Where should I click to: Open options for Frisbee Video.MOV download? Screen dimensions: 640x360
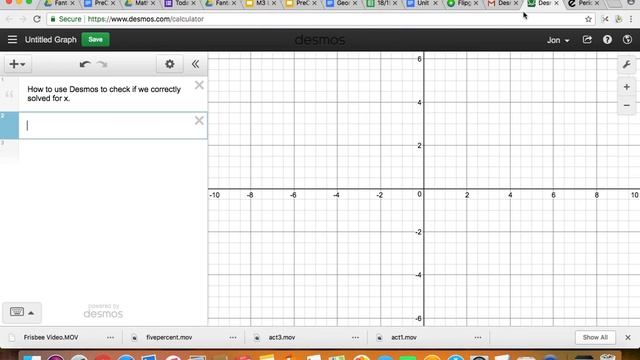(111, 338)
